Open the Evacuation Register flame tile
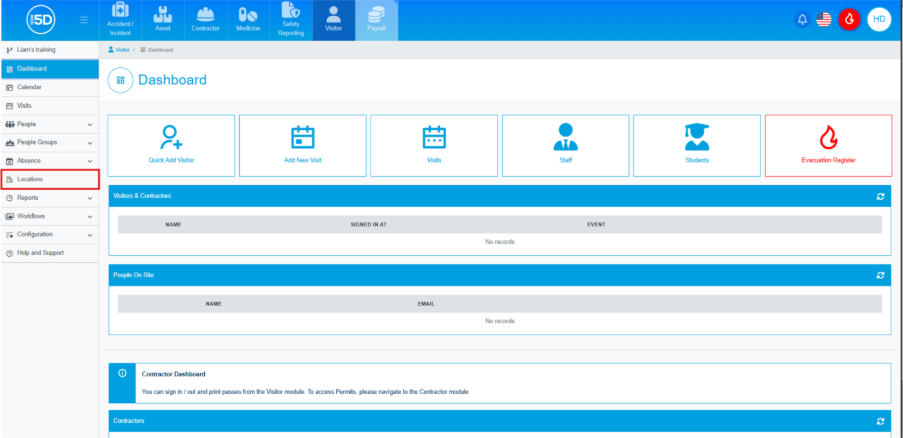Screen dimensions: 903x438 (x=828, y=145)
